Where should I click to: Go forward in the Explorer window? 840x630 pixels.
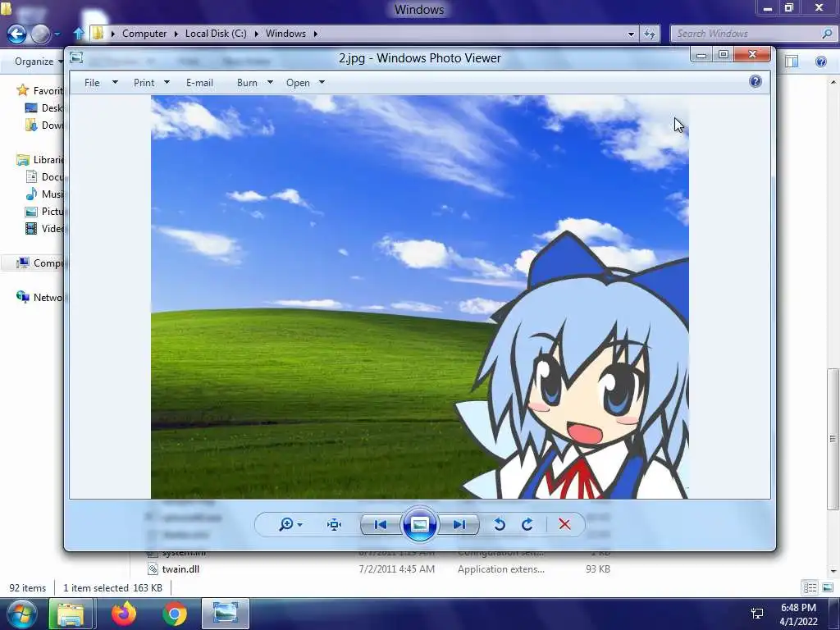(41, 34)
